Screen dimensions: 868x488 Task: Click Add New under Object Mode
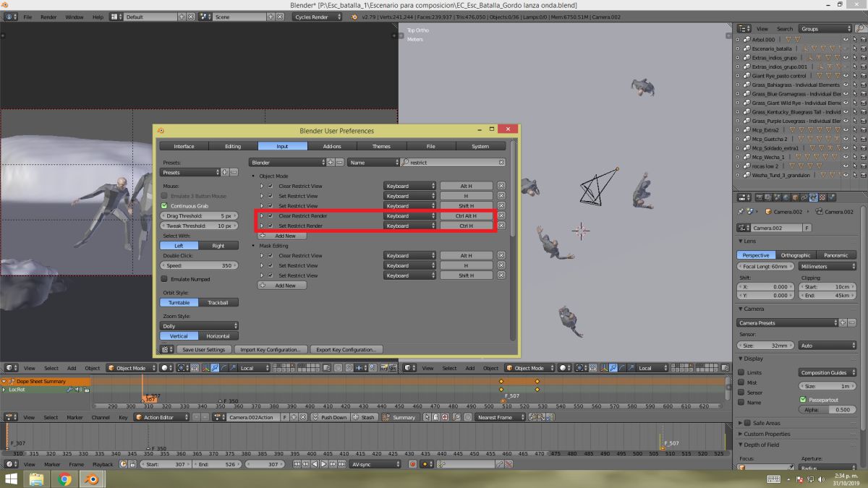point(283,236)
